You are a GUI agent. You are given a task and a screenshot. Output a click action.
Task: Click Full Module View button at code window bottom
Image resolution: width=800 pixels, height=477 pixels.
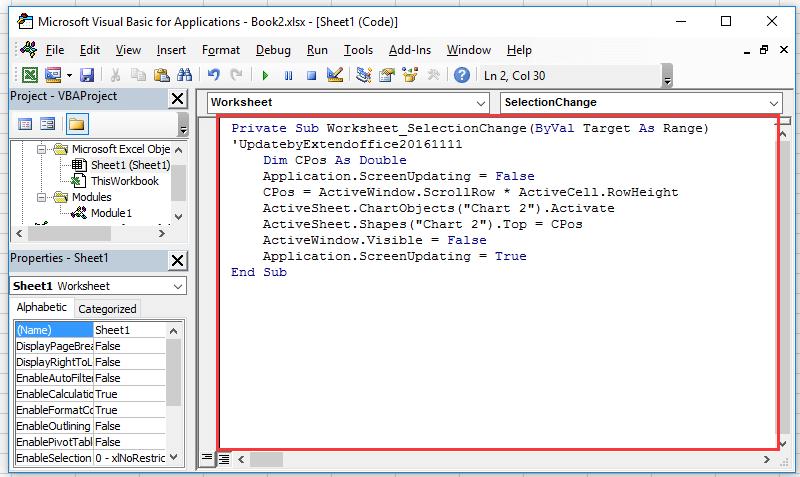(x=223, y=459)
